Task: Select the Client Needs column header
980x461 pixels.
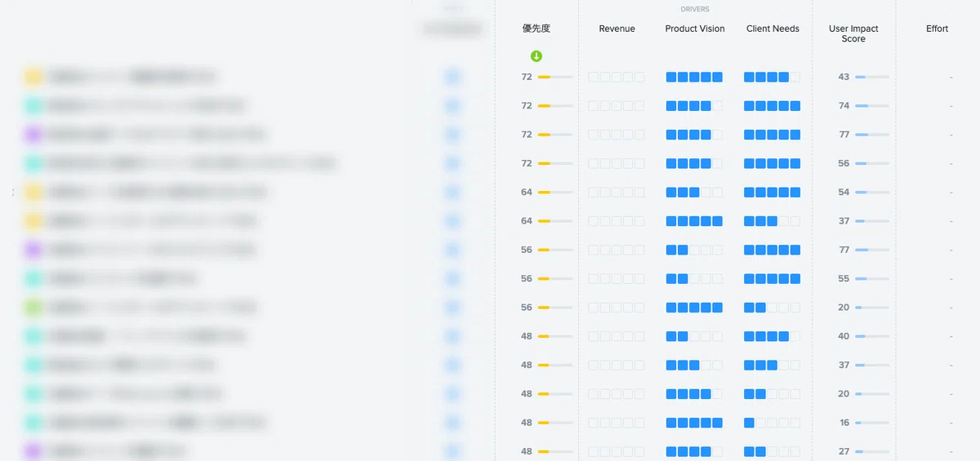Action: [773, 29]
